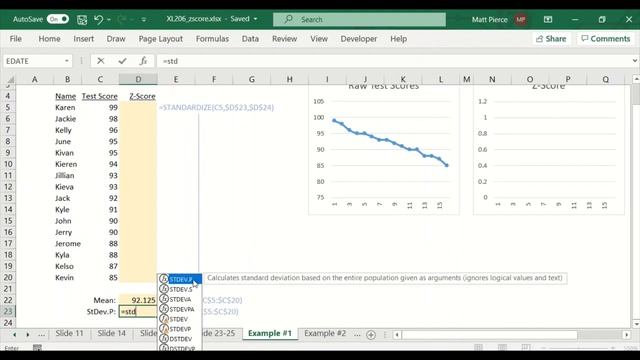Click the Save icon in title bar
Viewport: 640px width, 360px height.
coord(82,19)
